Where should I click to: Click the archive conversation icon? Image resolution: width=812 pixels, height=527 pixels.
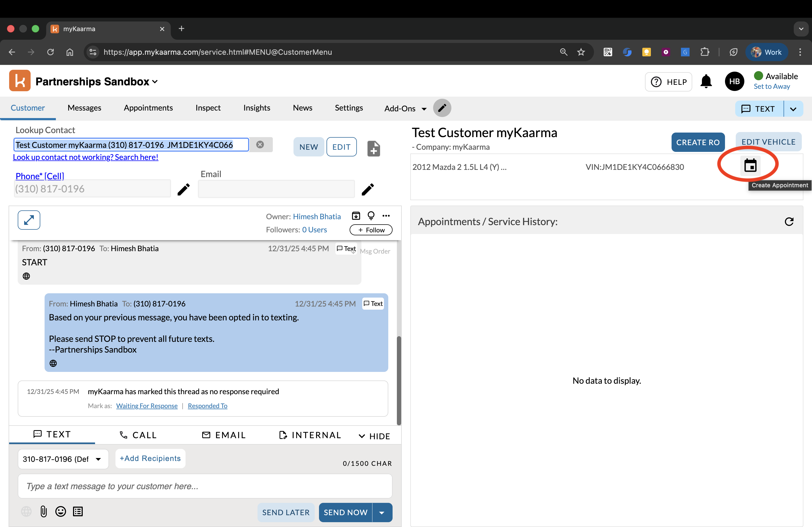click(x=356, y=215)
